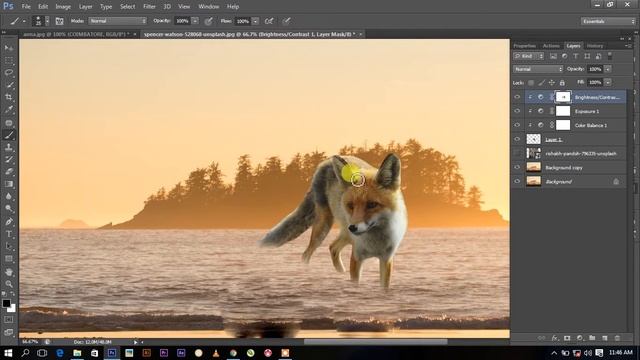This screenshot has height=360, width=640.
Task: Select the Clone Stamp tool
Action: [x=9, y=147]
